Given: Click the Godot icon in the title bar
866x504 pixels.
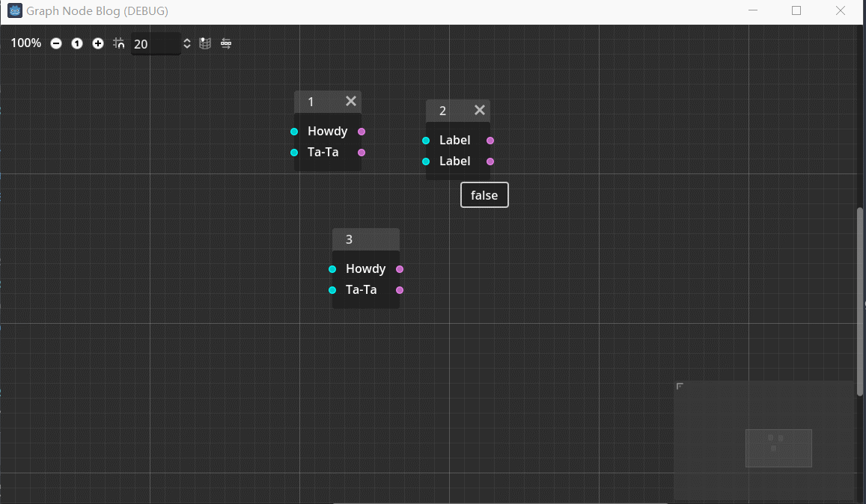Looking at the screenshot, I should [x=14, y=10].
